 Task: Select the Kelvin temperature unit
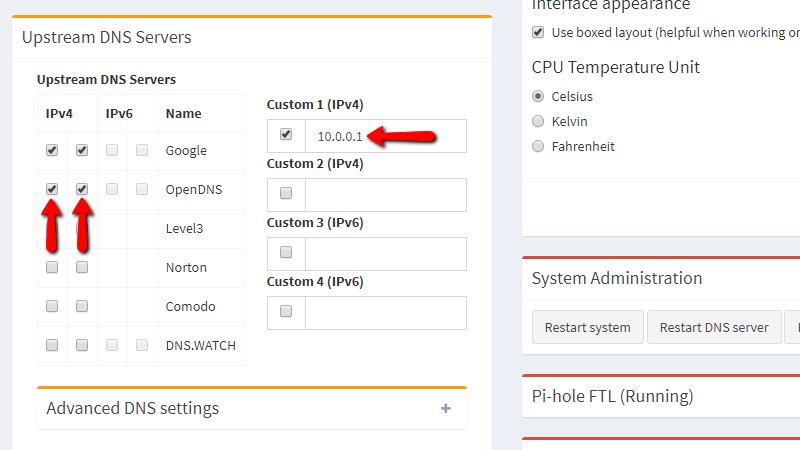tap(538, 121)
